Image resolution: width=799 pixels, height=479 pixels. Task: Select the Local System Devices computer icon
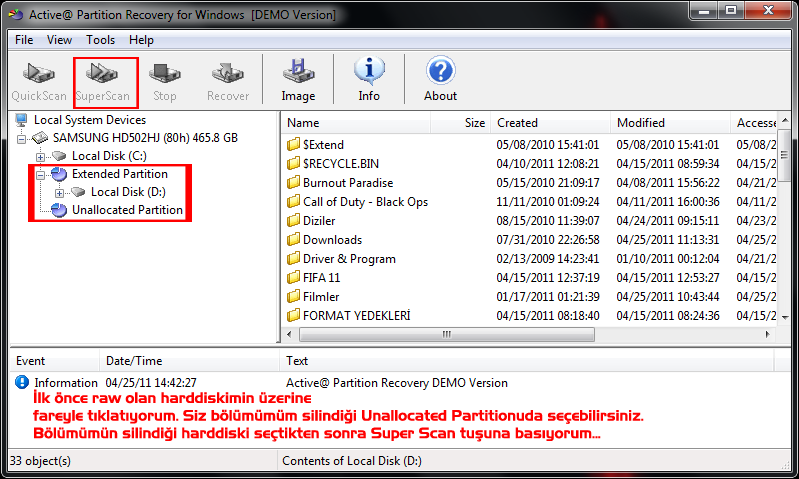coord(21,120)
